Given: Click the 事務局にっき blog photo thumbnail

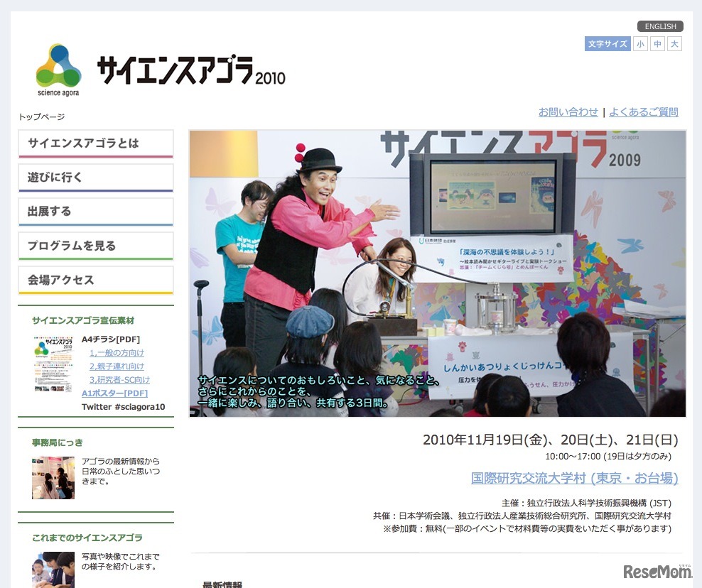Looking at the screenshot, I should [x=53, y=478].
